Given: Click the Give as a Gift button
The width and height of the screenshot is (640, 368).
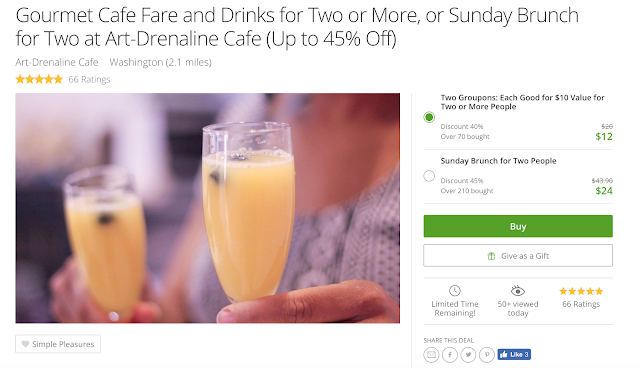Looking at the screenshot, I should (x=518, y=255).
